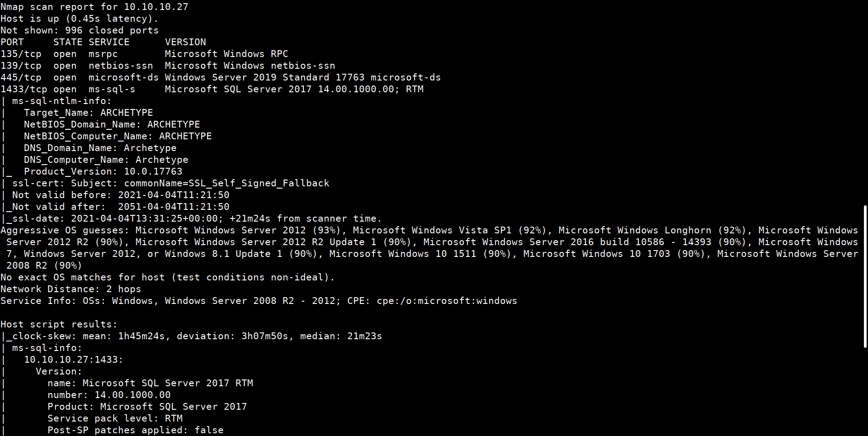Click the VERSION column header
This screenshot has height=436, width=868.
click(185, 42)
